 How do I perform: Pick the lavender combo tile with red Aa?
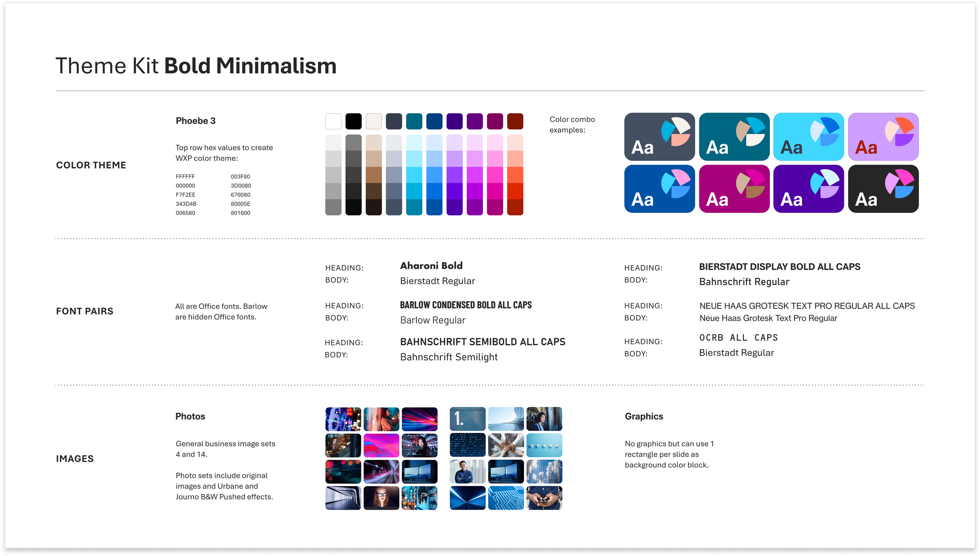[883, 137]
